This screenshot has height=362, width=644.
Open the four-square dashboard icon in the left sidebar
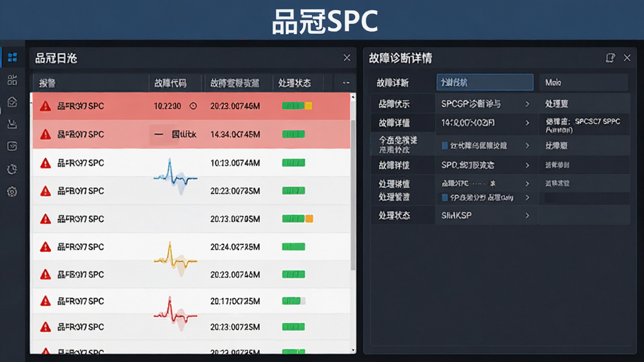(x=13, y=57)
